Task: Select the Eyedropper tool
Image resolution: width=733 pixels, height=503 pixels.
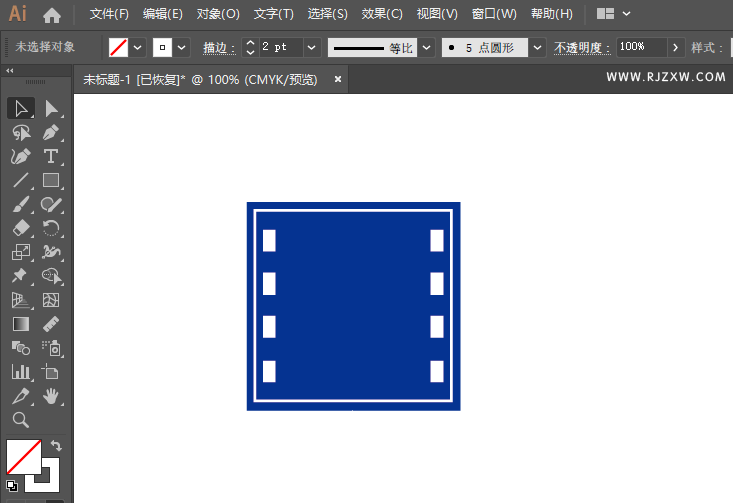Action: (21, 396)
